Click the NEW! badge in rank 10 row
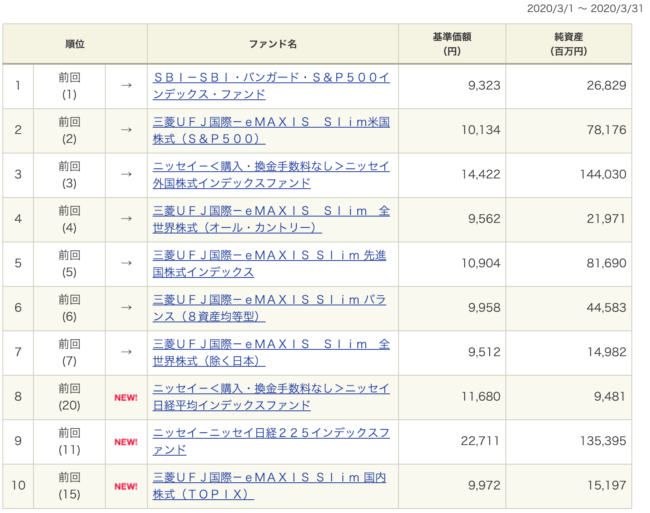This screenshot has height=513, width=650. 126,486
